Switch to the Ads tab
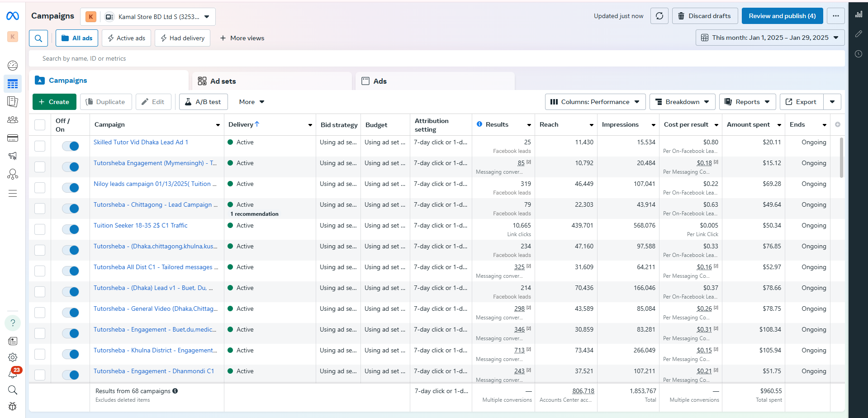The width and height of the screenshot is (868, 418). click(x=380, y=81)
